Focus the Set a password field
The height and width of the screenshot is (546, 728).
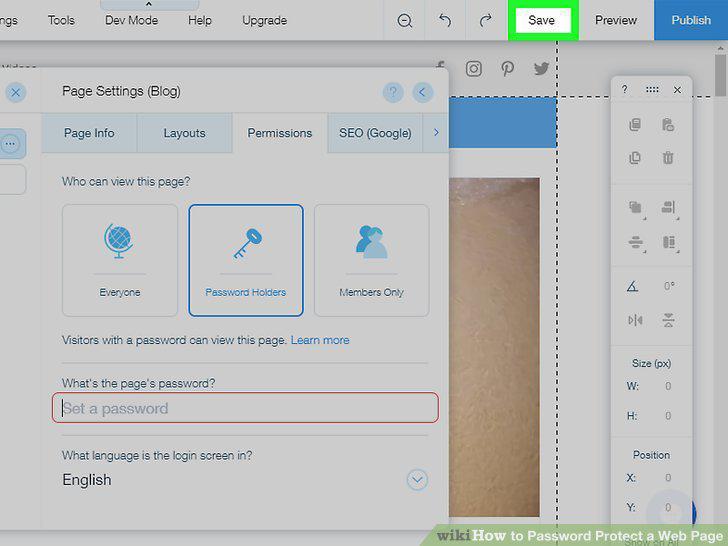tap(245, 408)
